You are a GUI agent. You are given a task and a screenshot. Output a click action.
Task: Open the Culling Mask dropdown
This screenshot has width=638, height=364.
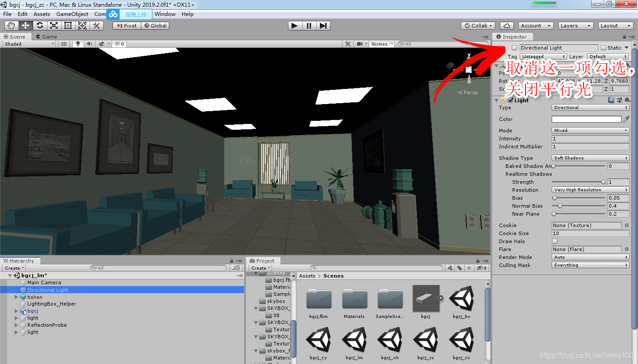pos(591,265)
